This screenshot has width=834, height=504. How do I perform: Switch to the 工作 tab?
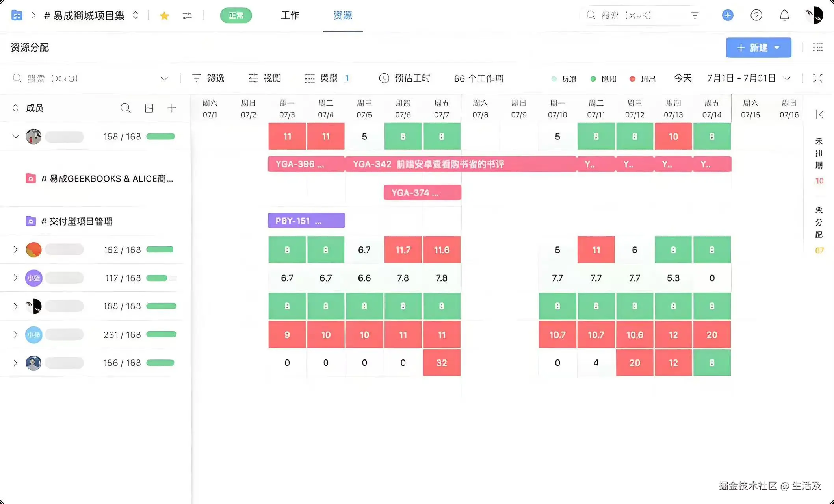pos(290,16)
